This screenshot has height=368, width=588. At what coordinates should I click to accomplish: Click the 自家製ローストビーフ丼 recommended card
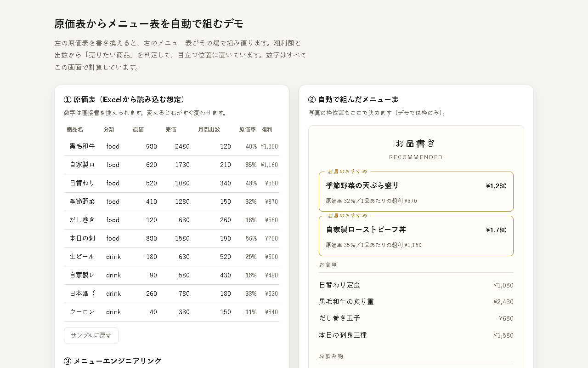click(416, 236)
